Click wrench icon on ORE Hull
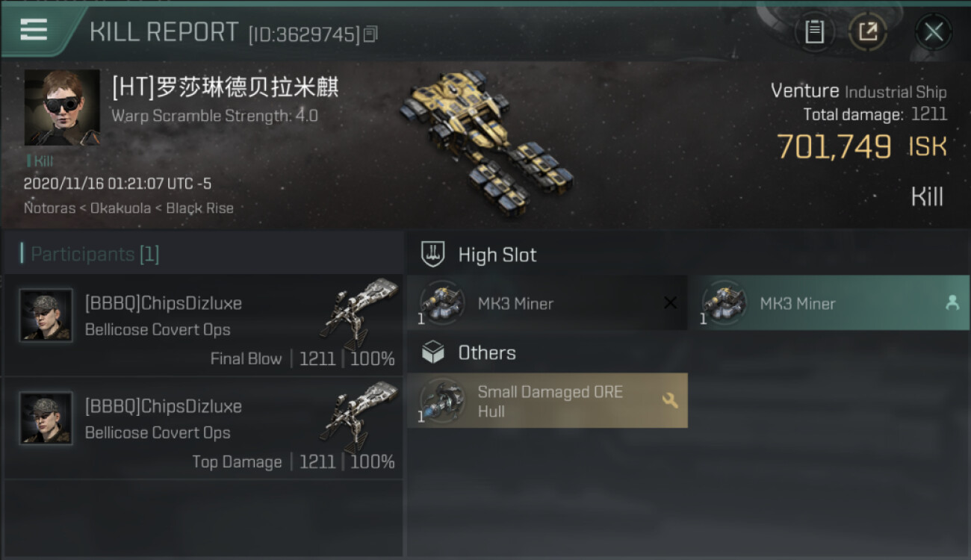Viewport: 971px width, 560px height. (x=670, y=400)
